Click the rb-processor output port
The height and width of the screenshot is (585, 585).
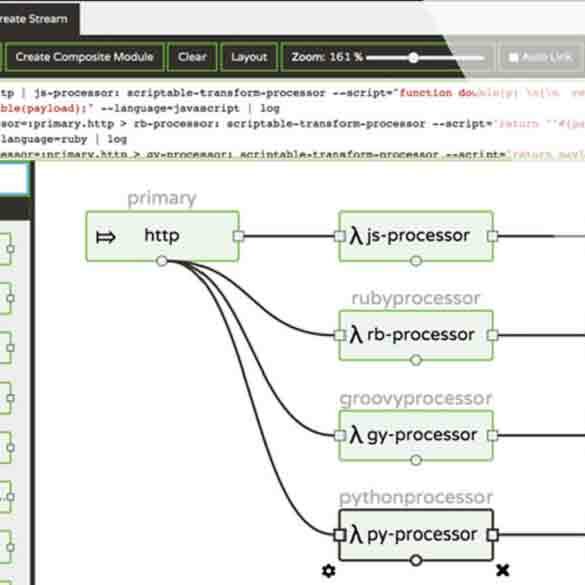(492, 335)
